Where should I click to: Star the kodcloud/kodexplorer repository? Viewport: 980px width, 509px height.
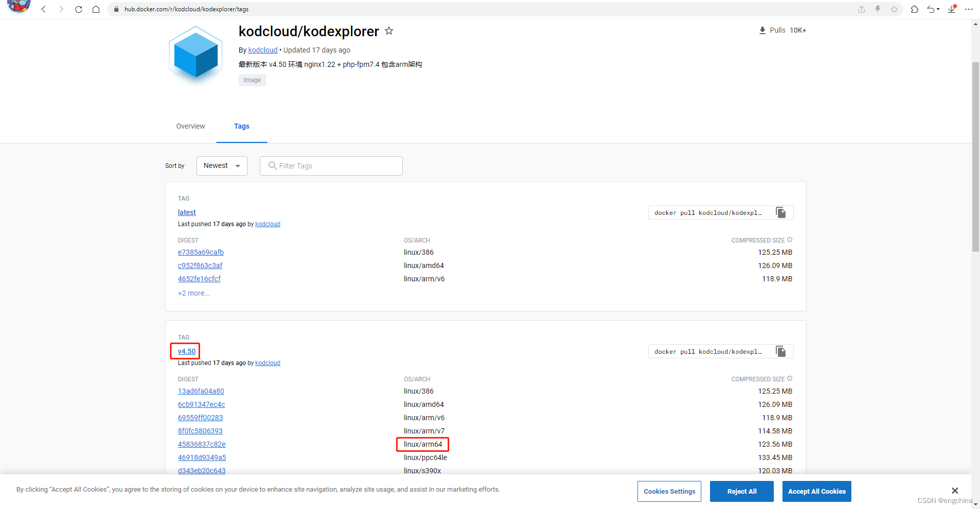click(x=389, y=31)
